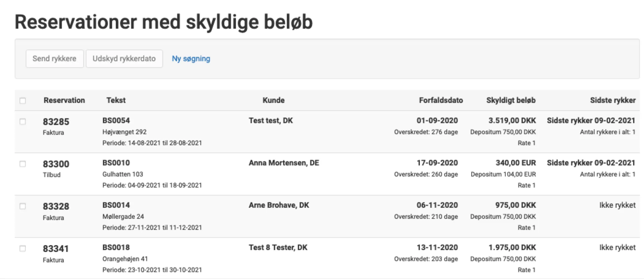Sort by the Reservation column header
644x279 pixels.
[65, 100]
